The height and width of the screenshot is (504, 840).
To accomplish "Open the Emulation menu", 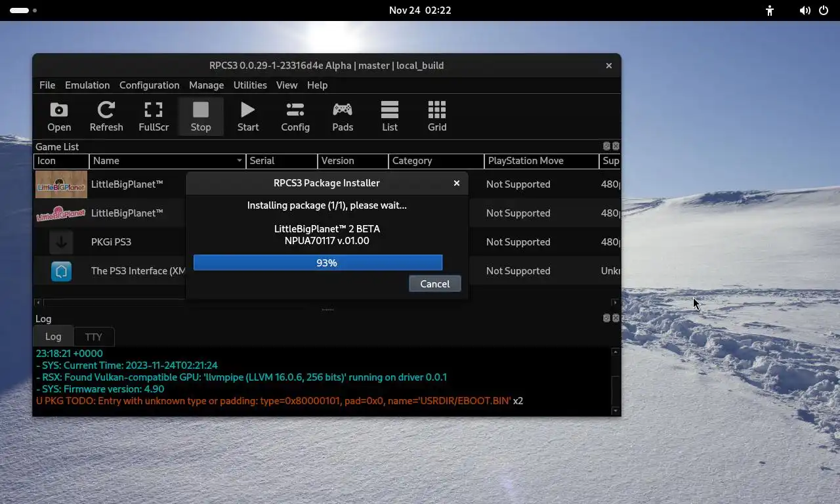I will click(87, 85).
